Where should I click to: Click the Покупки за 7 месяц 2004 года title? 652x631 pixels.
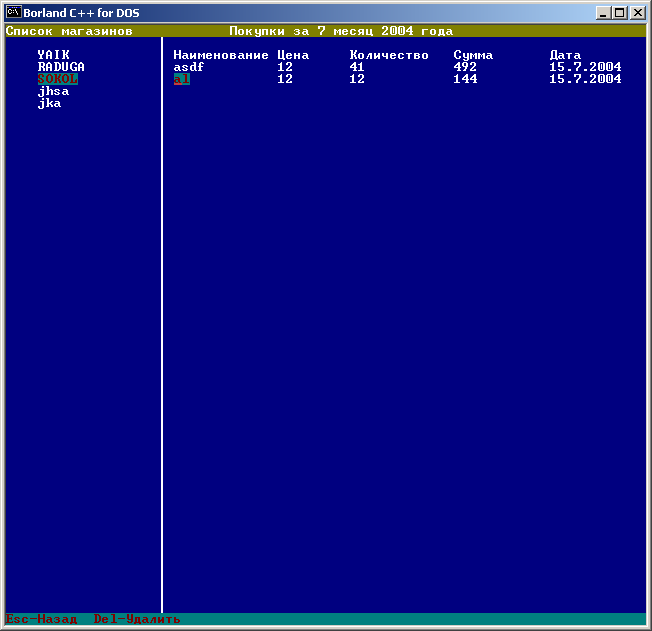[341, 31]
